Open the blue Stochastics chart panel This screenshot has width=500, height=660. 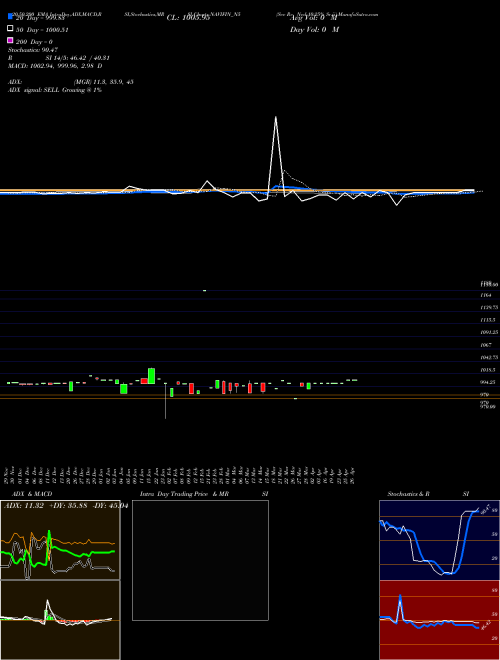(x=439, y=540)
